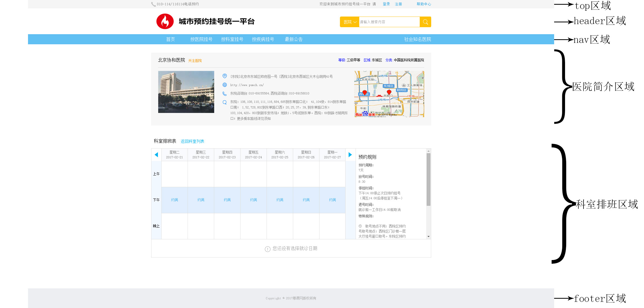644x308 pixels.
Task: Click 约满 afternoon slot for 星期二
Action: [x=174, y=200]
